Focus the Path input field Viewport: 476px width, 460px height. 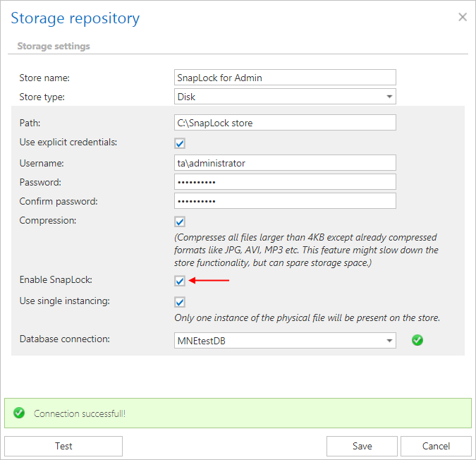click(285, 123)
